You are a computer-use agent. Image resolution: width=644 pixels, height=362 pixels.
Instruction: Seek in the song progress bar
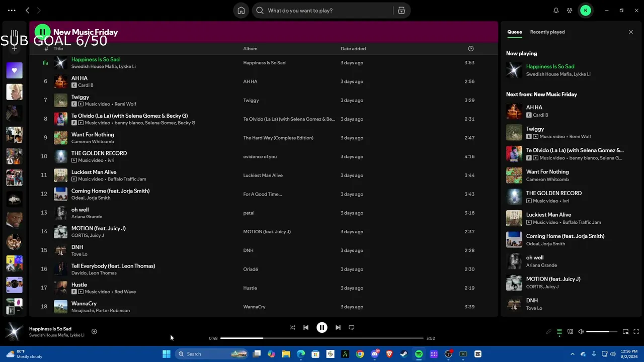pos(323,338)
